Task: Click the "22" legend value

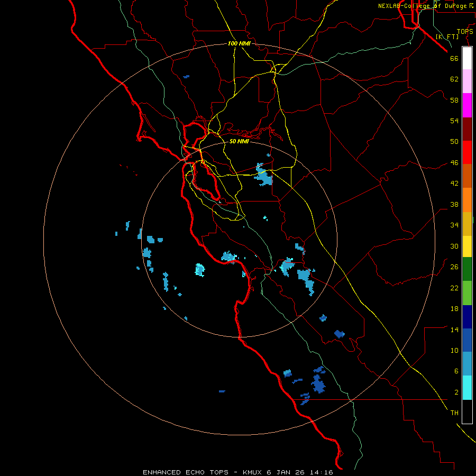Action: (454, 288)
